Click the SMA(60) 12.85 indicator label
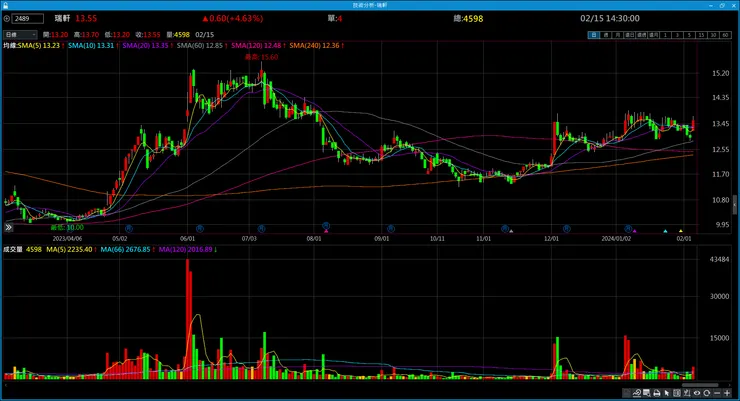Viewport: 740px width, 401px height. click(202, 46)
